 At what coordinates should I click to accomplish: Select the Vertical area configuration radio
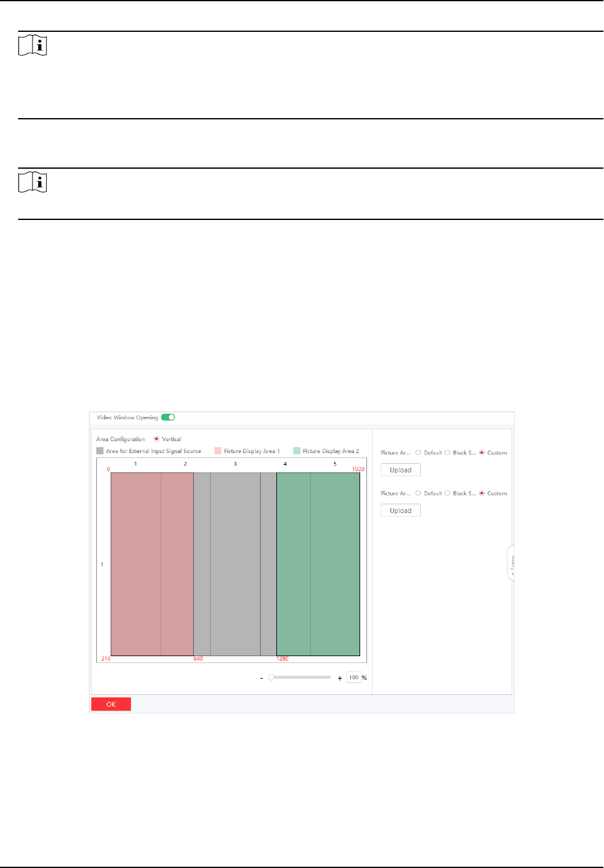click(x=156, y=439)
